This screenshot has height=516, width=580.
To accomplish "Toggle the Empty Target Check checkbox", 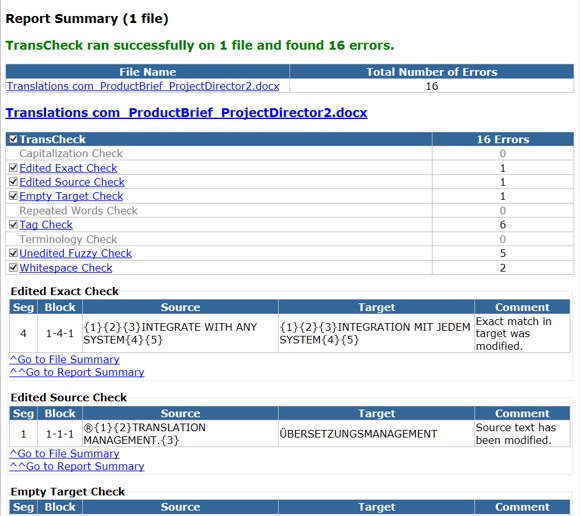I will click(13, 196).
